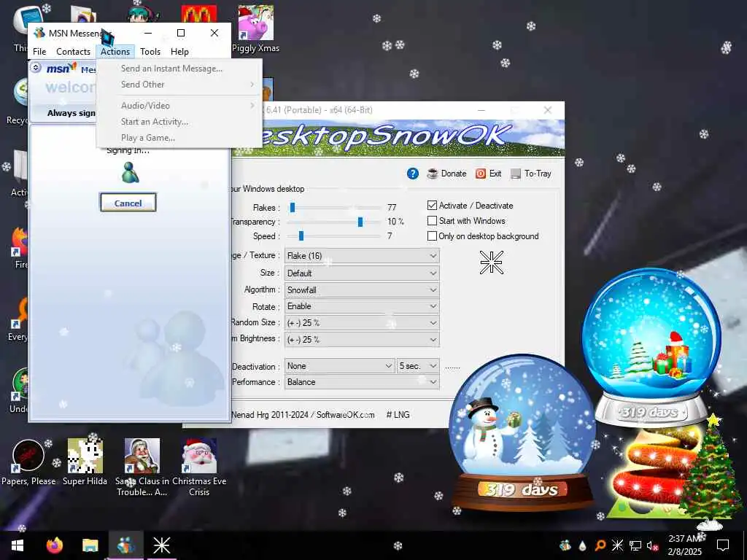Open the Performance dropdown showing Balance
The image size is (747, 560).
pos(362,382)
